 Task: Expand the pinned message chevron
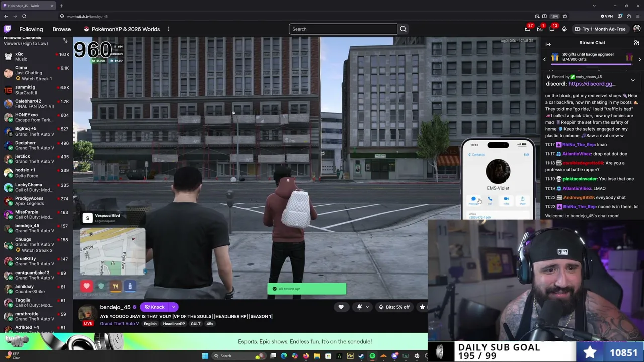click(633, 80)
